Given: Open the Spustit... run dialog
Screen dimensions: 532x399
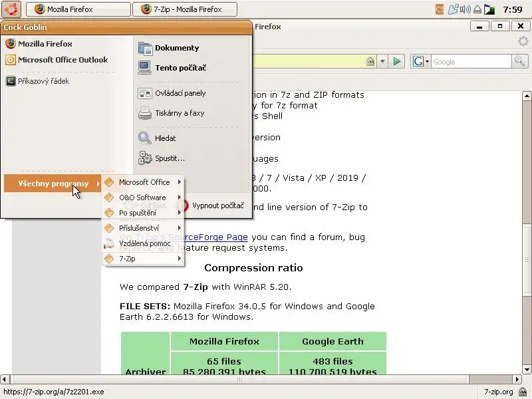Looking at the screenshot, I should pos(162,158).
